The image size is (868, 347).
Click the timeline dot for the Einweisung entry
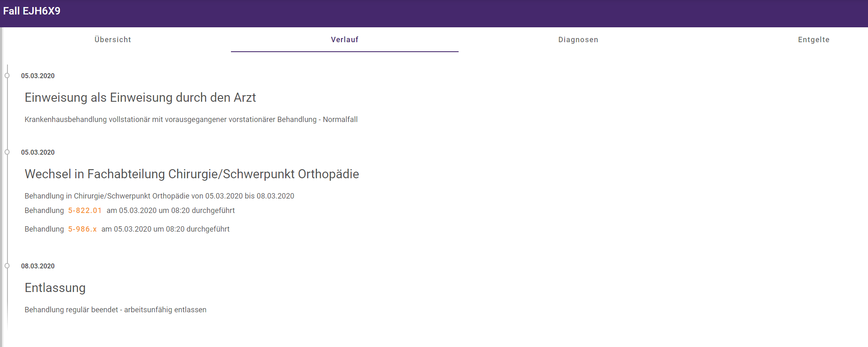point(7,76)
